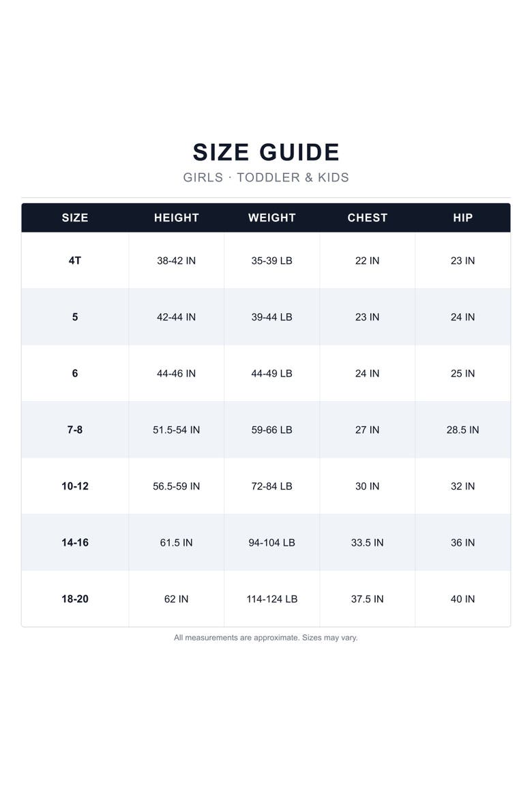Click the measurements are approximate footnote
The image size is (532, 798).
point(266,638)
